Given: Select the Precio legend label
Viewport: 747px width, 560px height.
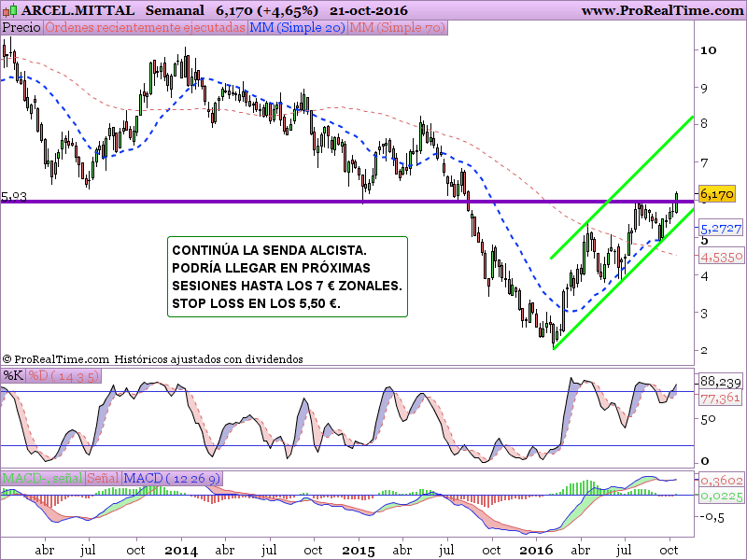Looking at the screenshot, I should [21, 28].
